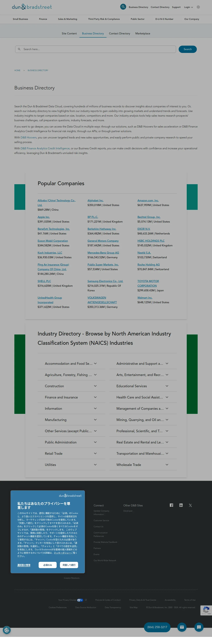Open the Public Sector menu

[x=138, y=19]
